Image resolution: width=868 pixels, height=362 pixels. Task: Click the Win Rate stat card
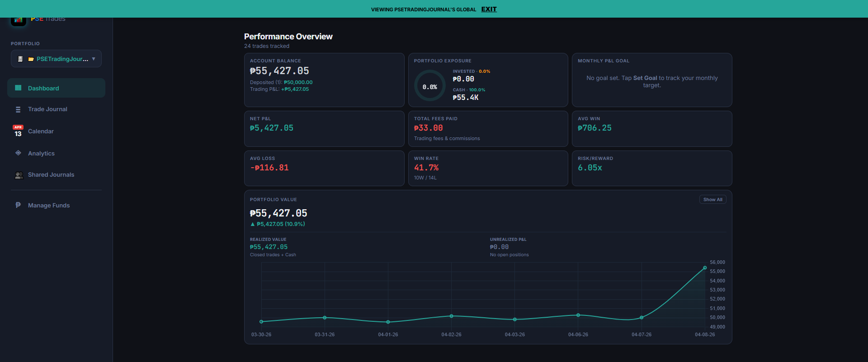pyautogui.click(x=488, y=168)
